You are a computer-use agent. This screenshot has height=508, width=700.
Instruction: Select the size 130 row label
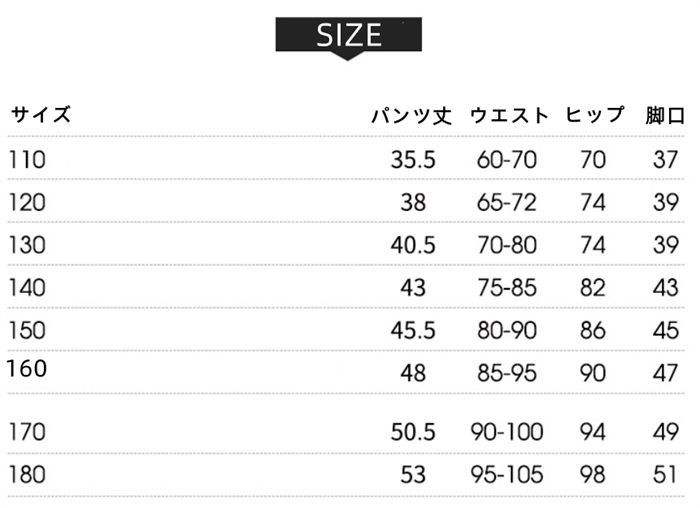(x=28, y=244)
